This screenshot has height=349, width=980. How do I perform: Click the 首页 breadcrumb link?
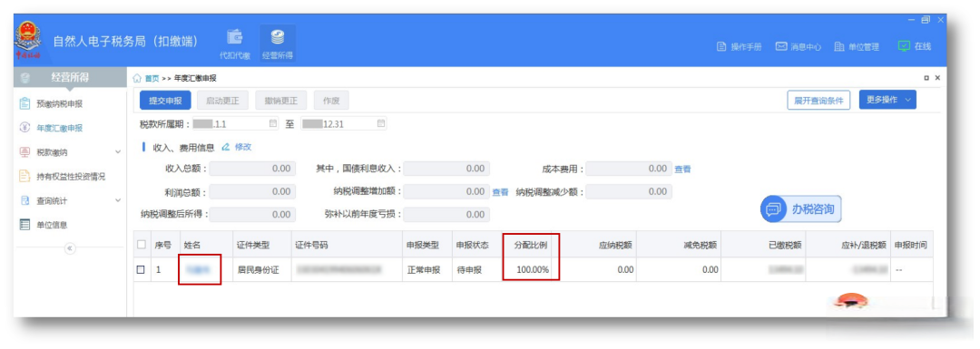pos(152,79)
